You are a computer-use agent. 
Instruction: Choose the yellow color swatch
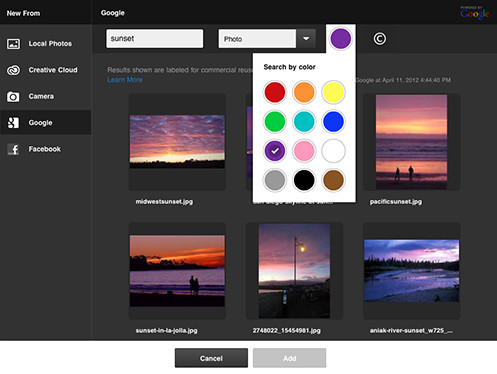click(x=333, y=92)
